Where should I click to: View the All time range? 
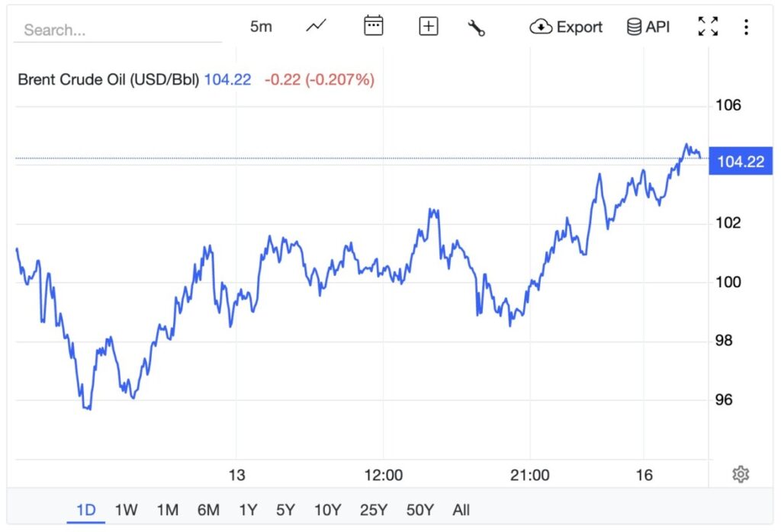click(x=461, y=510)
